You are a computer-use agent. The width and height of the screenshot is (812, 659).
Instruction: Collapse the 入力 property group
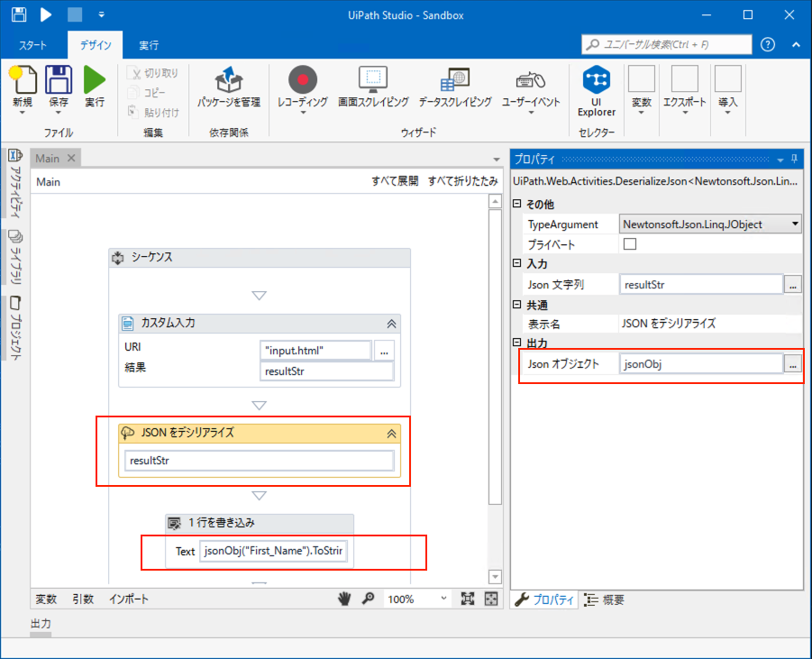[516, 263]
